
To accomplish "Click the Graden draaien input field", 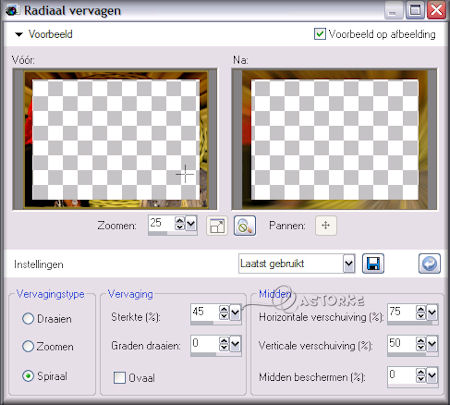I will pyautogui.click(x=205, y=344).
